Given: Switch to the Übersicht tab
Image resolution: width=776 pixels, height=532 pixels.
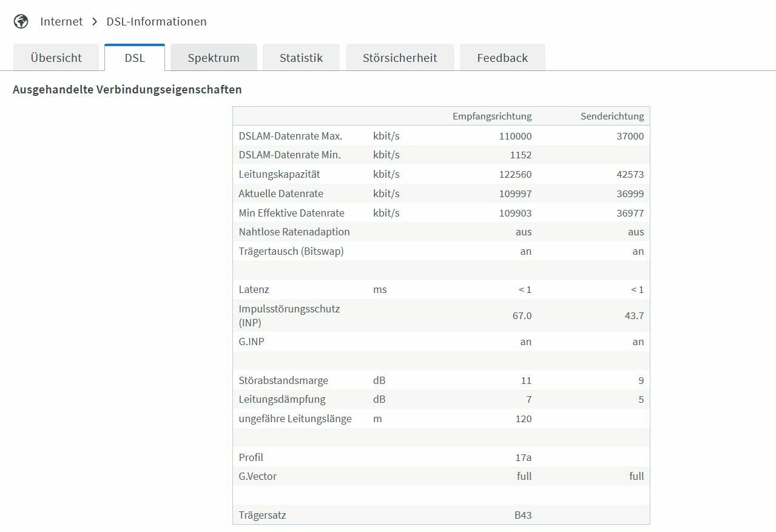Looking at the screenshot, I should 56,58.
